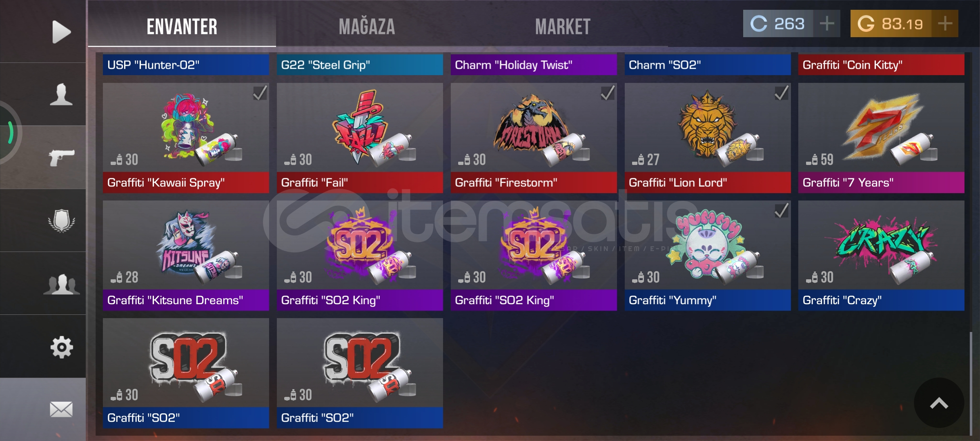Select the pistol inventory icon
The width and height of the screenshot is (980, 441).
62,158
